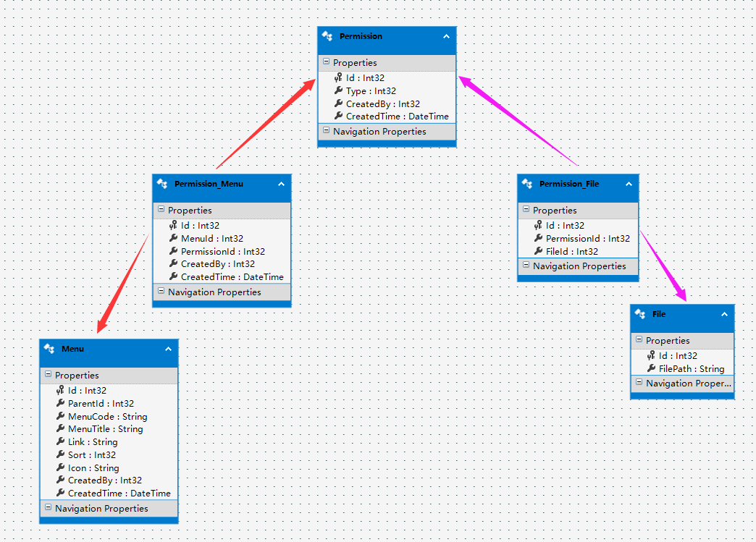Collapse Navigation Properties in the Permission_File entity
This screenshot has width=756, height=542.
[x=526, y=265]
